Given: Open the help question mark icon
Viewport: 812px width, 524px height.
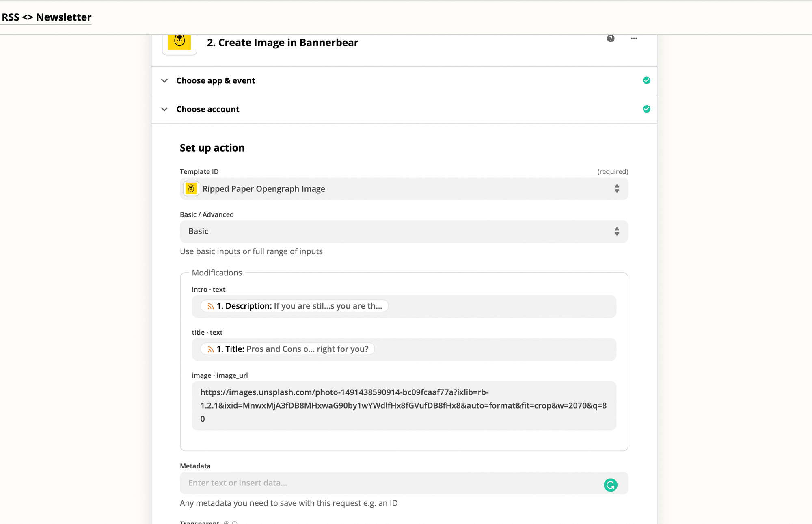Looking at the screenshot, I should click(x=611, y=39).
